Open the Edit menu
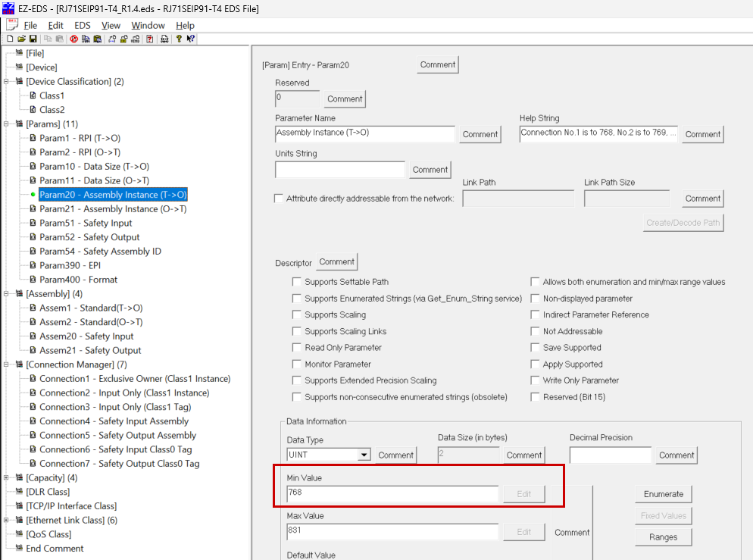Screen dimensions: 753x560 (56, 26)
